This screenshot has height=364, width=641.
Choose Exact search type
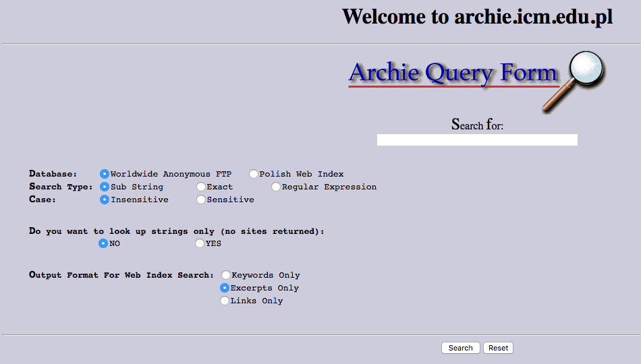click(200, 187)
